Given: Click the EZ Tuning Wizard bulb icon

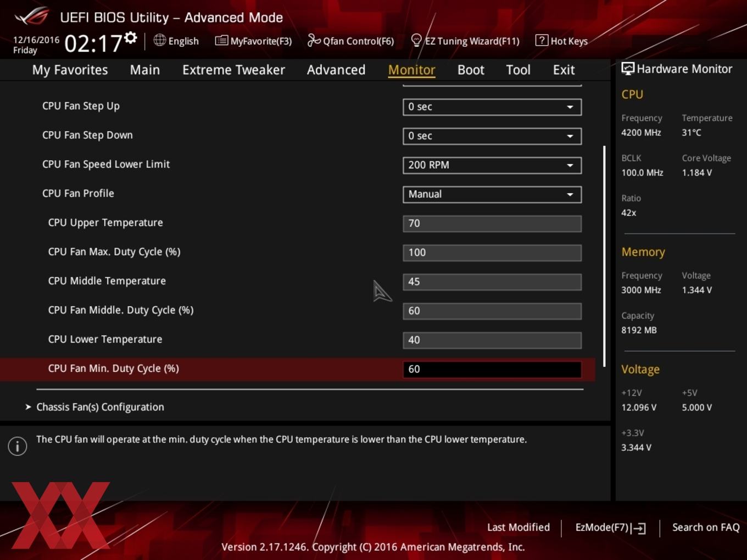Looking at the screenshot, I should pos(416,40).
